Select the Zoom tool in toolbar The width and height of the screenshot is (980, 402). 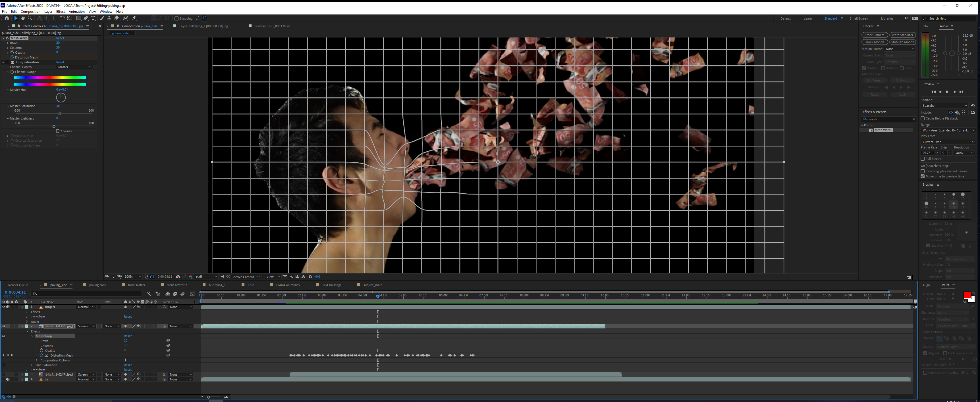point(30,18)
